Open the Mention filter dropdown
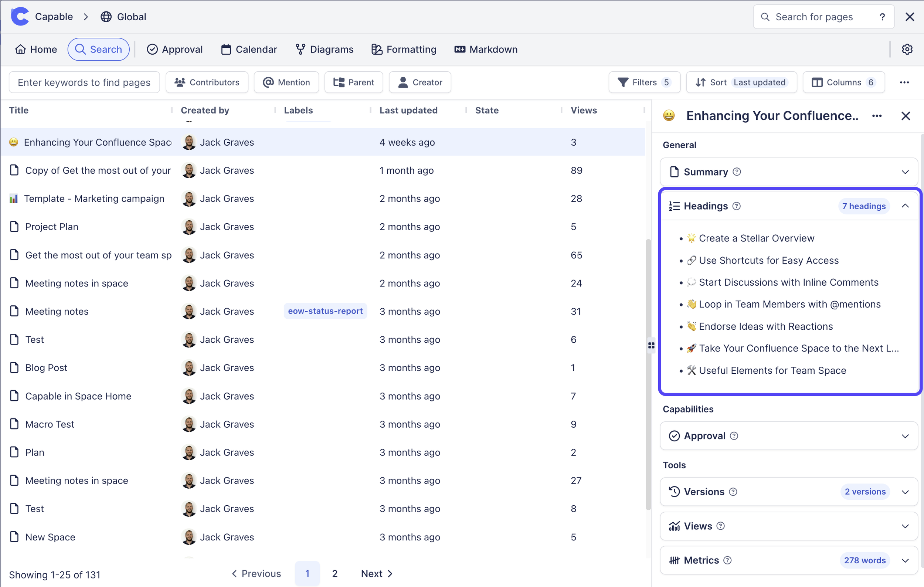This screenshot has width=924, height=587. (286, 82)
